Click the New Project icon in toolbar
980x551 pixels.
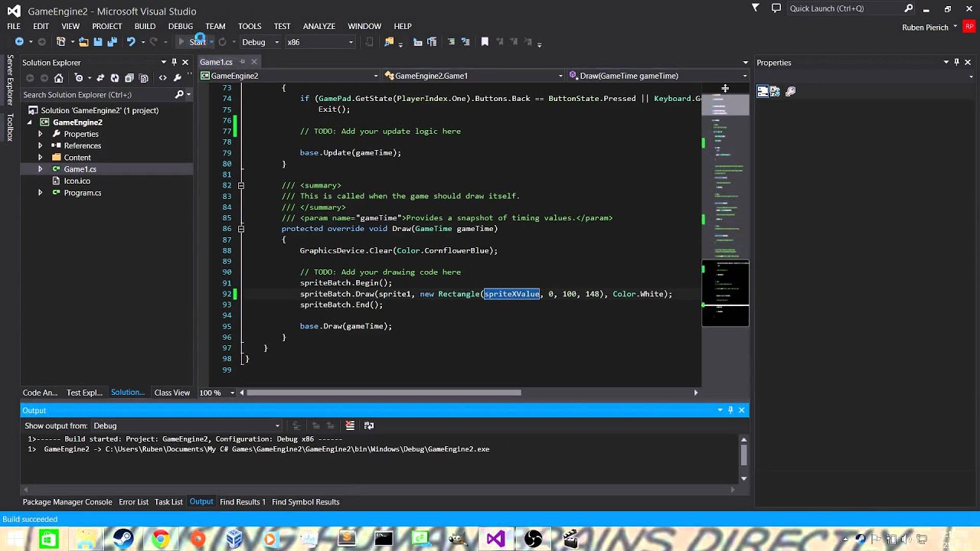pyautogui.click(x=61, y=42)
